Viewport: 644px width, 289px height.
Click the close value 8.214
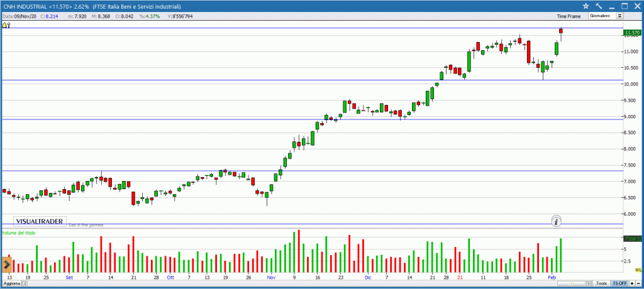pyautogui.click(x=52, y=16)
